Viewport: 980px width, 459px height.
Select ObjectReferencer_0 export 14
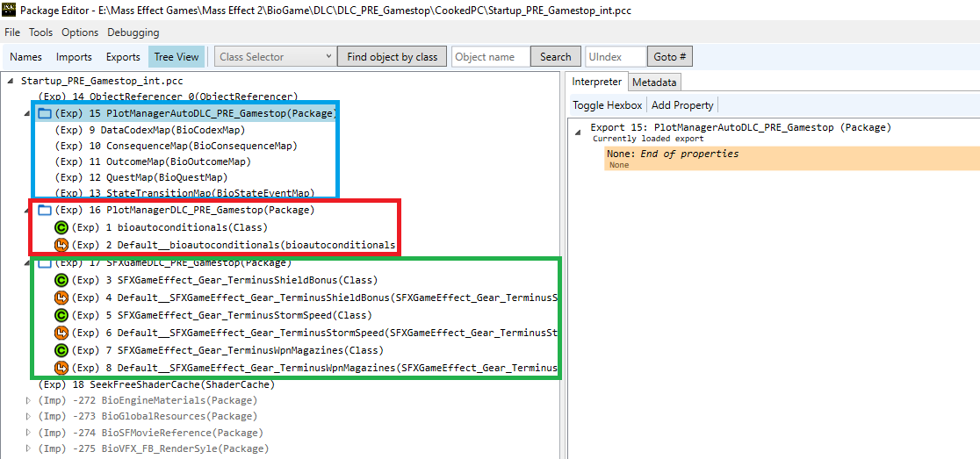[168, 97]
